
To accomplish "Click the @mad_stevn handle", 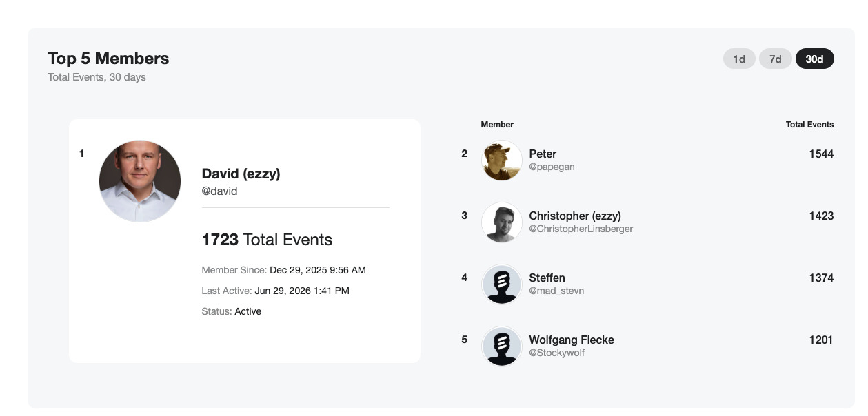I will 556,291.
